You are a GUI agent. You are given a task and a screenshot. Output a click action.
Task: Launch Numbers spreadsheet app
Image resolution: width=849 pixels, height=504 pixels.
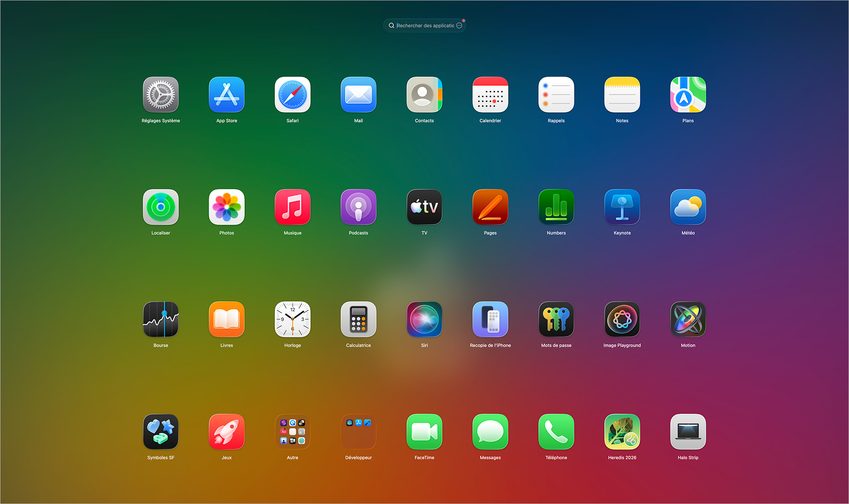pyautogui.click(x=556, y=207)
